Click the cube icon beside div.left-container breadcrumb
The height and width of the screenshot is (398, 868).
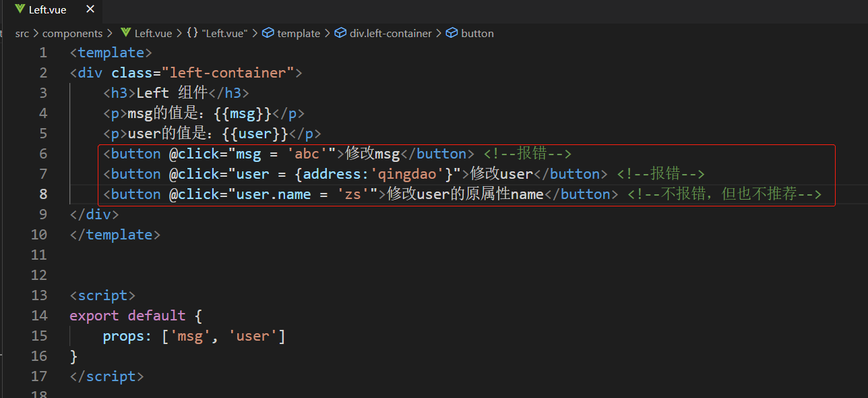pos(340,33)
